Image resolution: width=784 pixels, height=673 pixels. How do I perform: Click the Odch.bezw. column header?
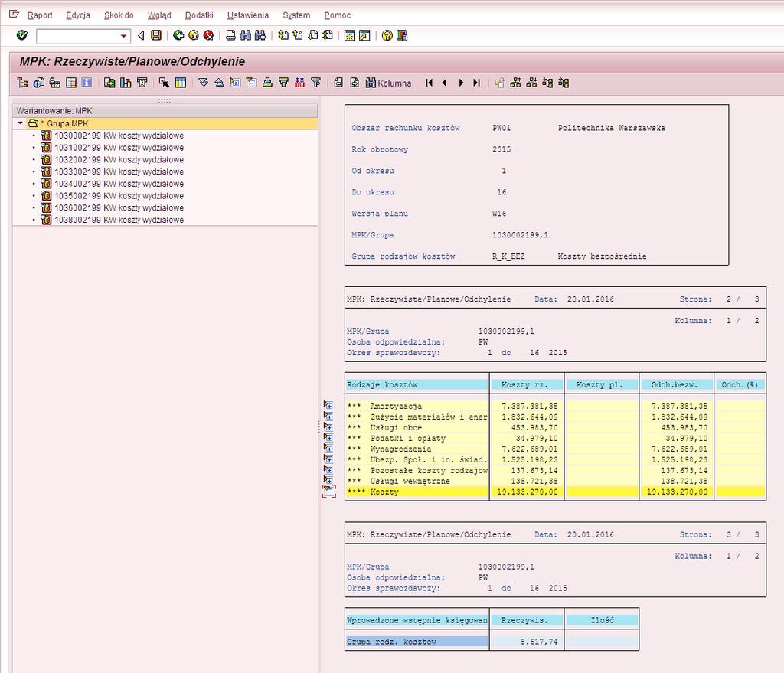pos(676,384)
